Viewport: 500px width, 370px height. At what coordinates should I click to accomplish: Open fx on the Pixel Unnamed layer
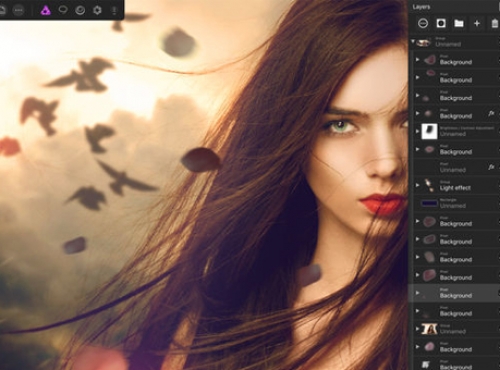(x=491, y=167)
